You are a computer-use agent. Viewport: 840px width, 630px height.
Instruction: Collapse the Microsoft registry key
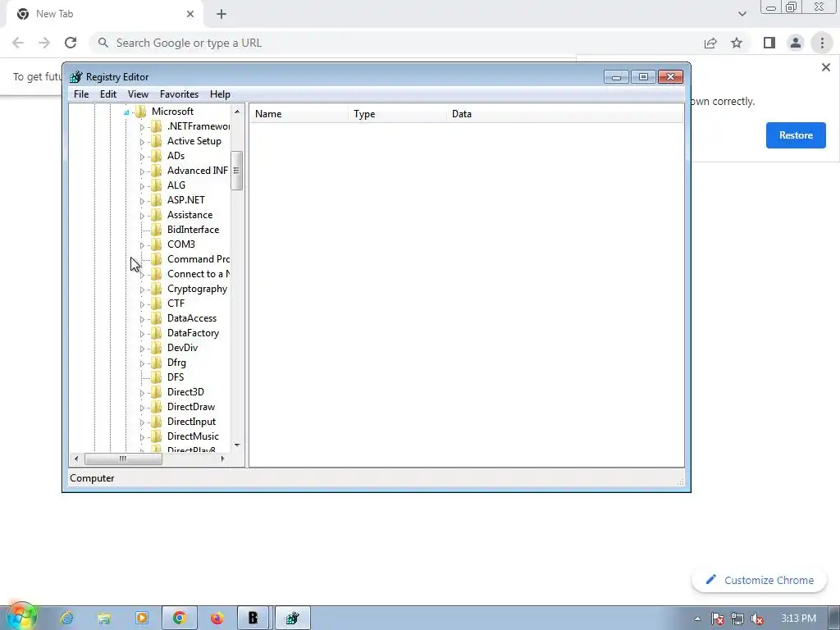pyautogui.click(x=127, y=112)
